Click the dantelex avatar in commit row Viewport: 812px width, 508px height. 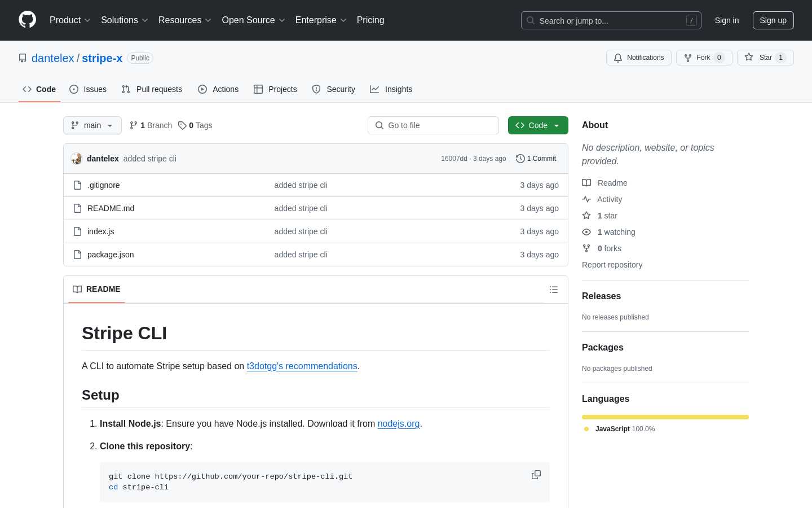tap(77, 159)
